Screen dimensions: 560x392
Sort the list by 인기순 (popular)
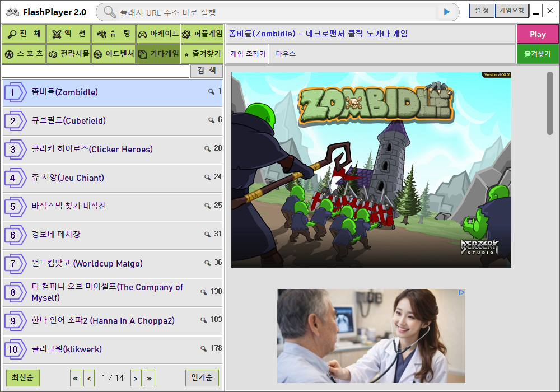202,377
